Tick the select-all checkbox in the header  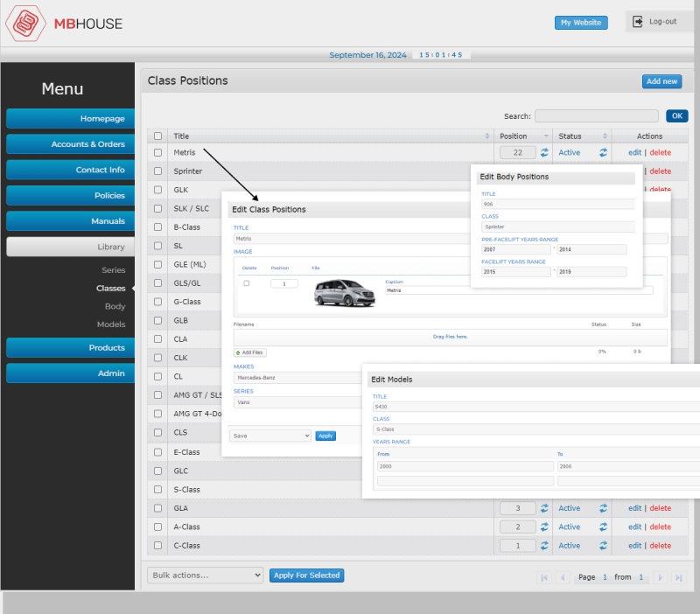pos(157,136)
